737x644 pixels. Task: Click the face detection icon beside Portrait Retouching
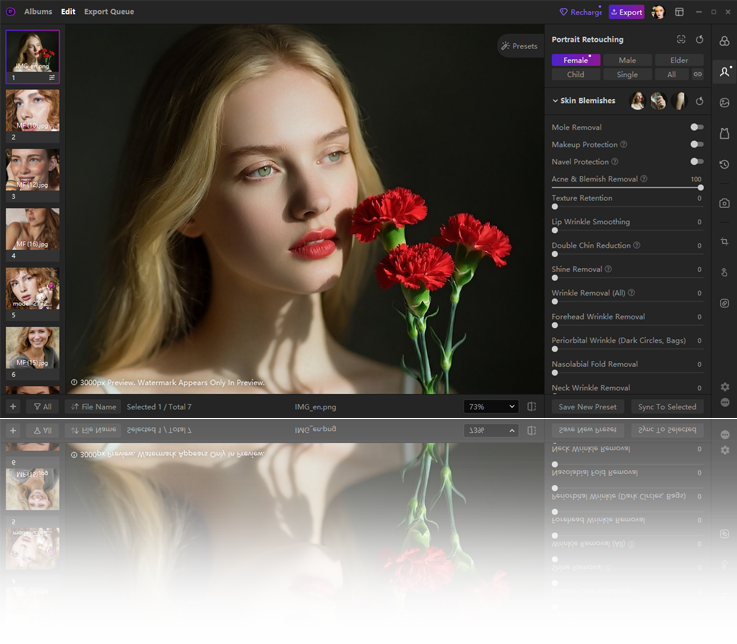(x=681, y=39)
